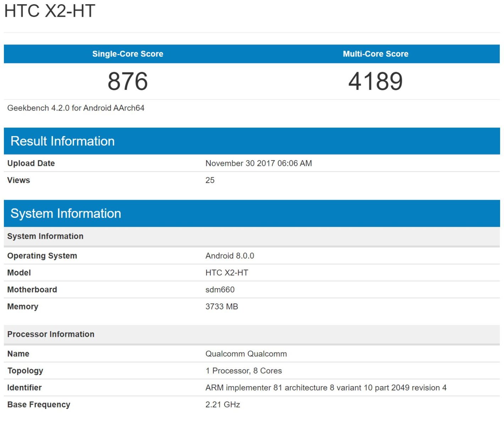Click the Views count 25
504x421 pixels.
(x=210, y=180)
